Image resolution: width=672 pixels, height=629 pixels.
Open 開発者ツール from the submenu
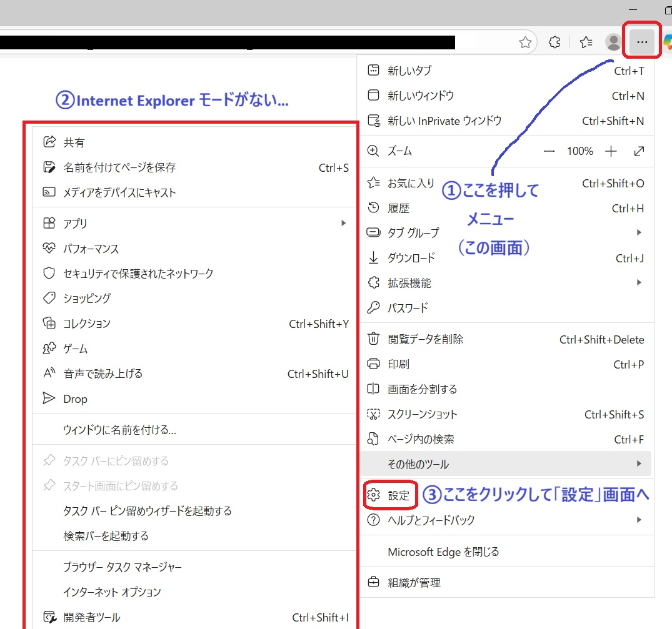click(92, 617)
